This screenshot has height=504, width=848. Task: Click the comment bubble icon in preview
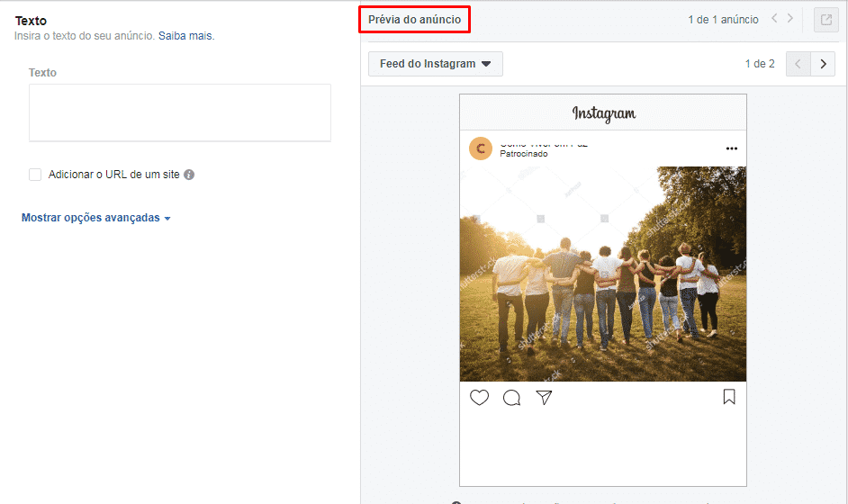pyautogui.click(x=511, y=398)
